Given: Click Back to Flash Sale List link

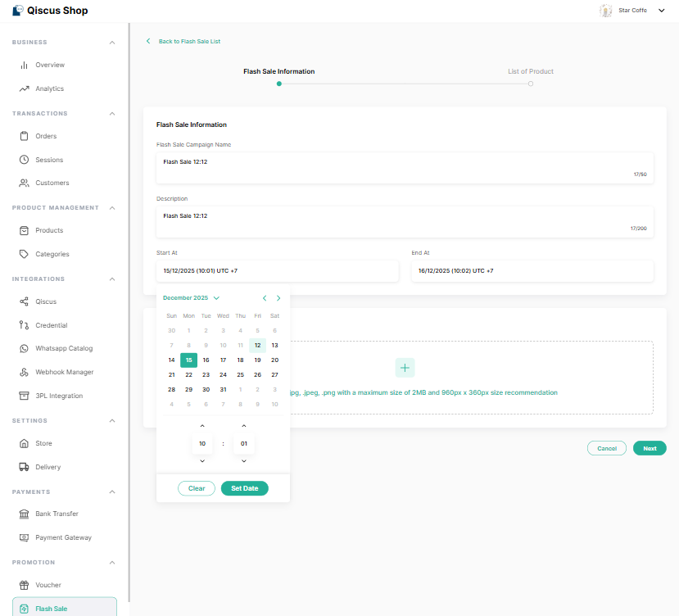Looking at the screenshot, I should click(x=188, y=41).
